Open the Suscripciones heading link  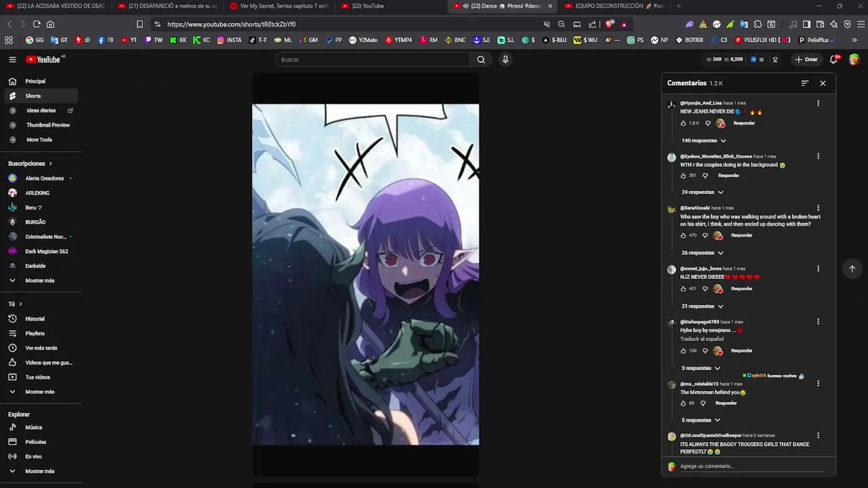pyautogui.click(x=30, y=163)
